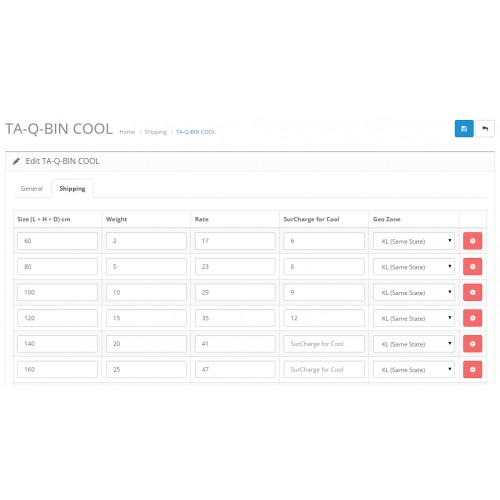500x500 pixels.
Task: Go to Home breadcrumb link
Action: [x=127, y=132]
